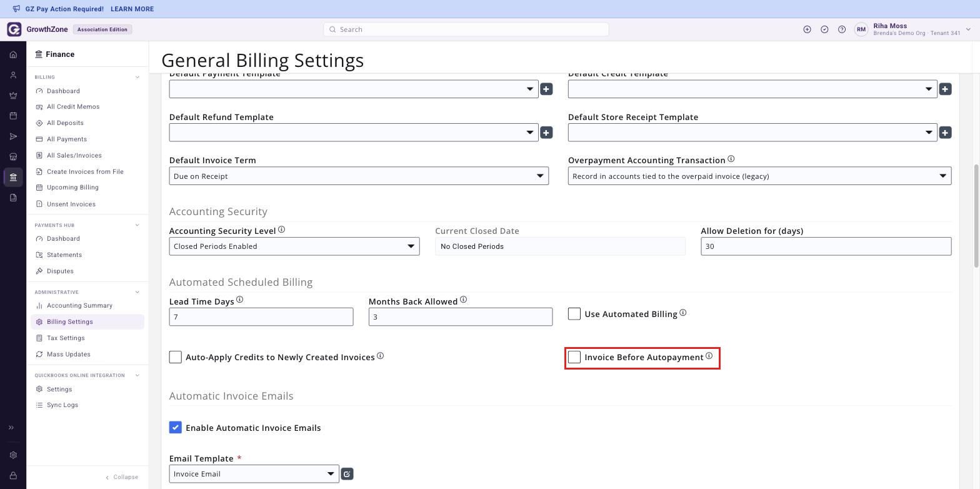Show info for Accounting Security Level
Viewport: 980px width, 489px height.
281,229
